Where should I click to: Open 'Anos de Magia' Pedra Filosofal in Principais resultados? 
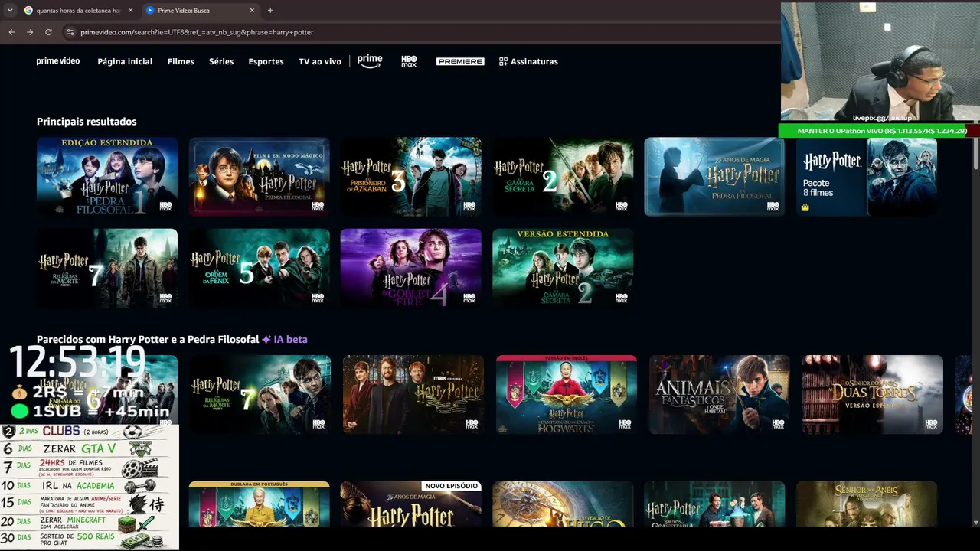point(714,177)
